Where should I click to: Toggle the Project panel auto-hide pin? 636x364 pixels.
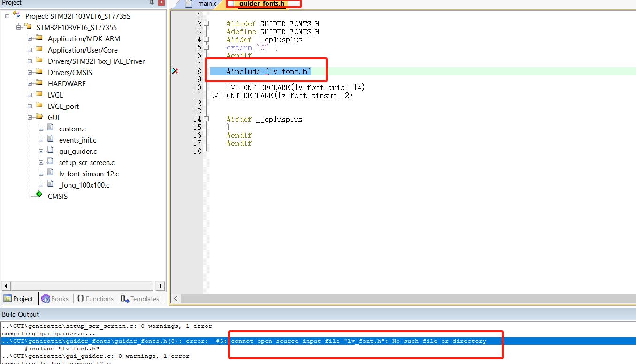(151, 3)
